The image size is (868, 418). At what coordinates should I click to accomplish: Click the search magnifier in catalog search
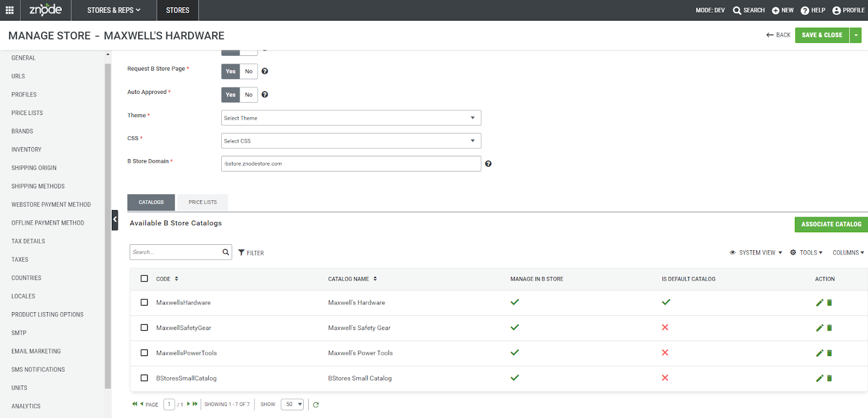[x=226, y=252]
